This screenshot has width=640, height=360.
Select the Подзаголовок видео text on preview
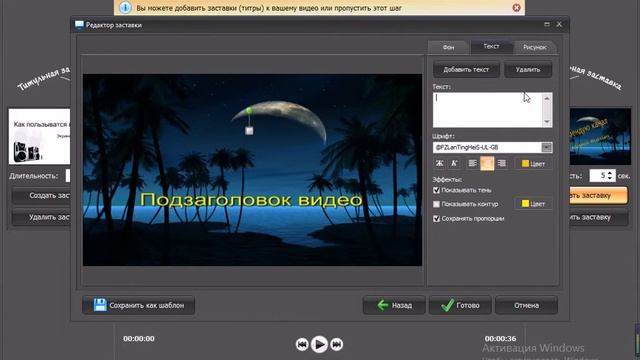(251, 200)
